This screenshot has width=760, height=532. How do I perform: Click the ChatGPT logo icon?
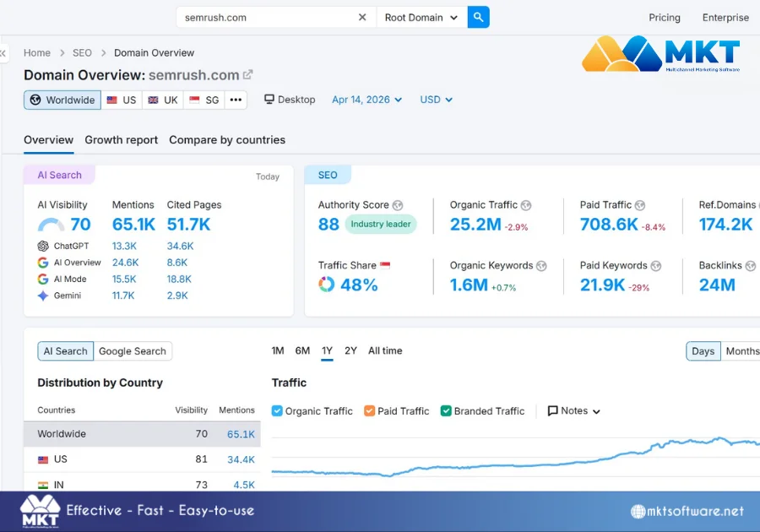(43, 246)
